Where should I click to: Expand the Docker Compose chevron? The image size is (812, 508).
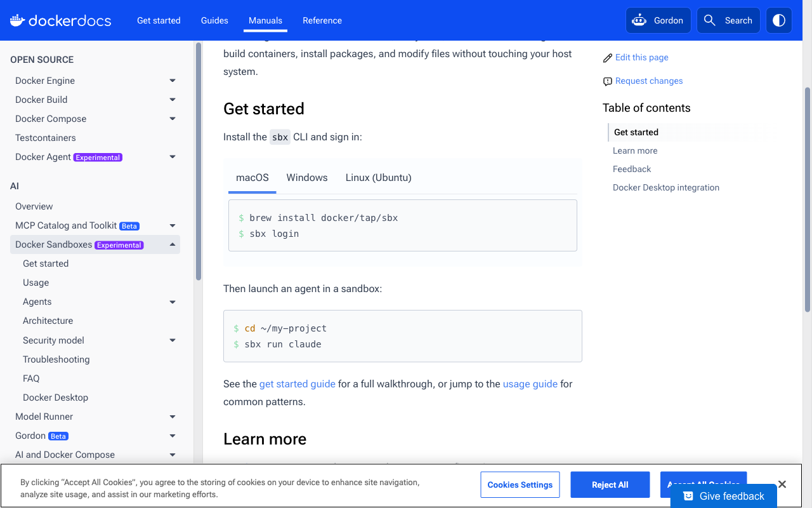click(x=173, y=119)
